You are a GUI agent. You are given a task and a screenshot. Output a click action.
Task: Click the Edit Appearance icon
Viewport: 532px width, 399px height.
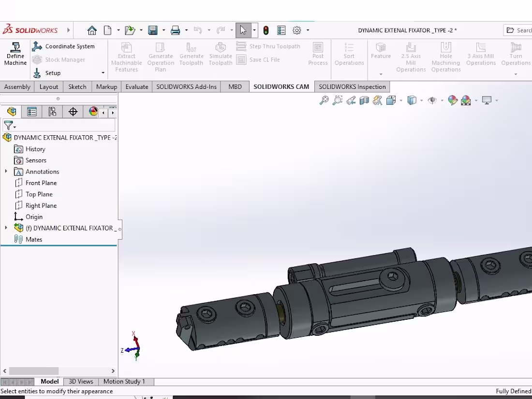pyautogui.click(x=452, y=100)
